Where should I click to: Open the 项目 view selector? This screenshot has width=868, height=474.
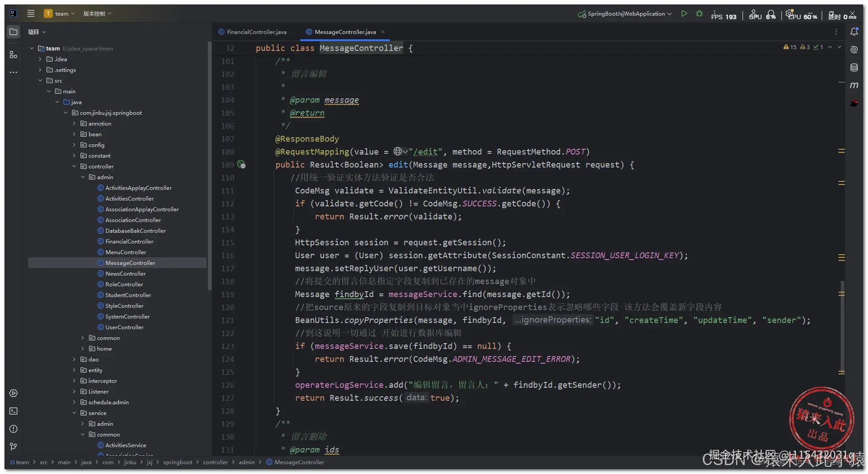(x=37, y=32)
